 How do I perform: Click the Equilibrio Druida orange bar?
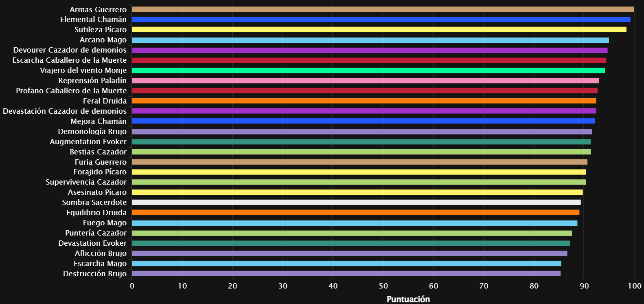click(355, 213)
